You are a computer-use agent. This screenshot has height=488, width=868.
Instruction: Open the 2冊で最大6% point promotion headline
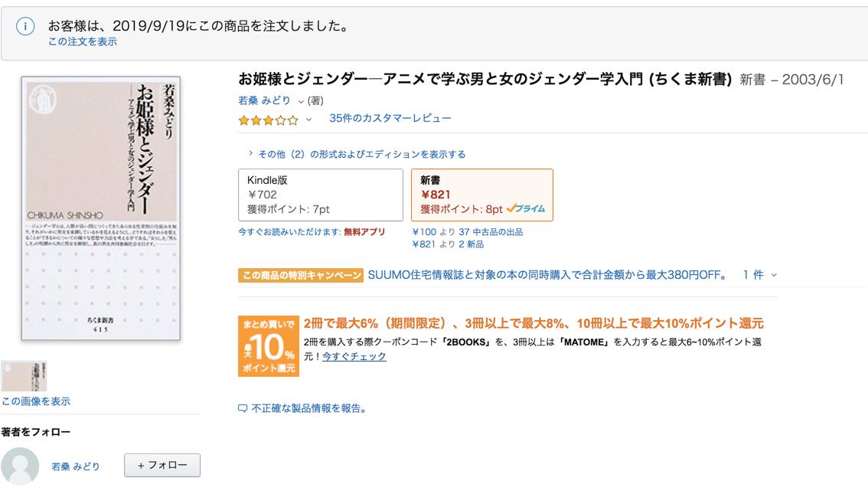click(534, 323)
